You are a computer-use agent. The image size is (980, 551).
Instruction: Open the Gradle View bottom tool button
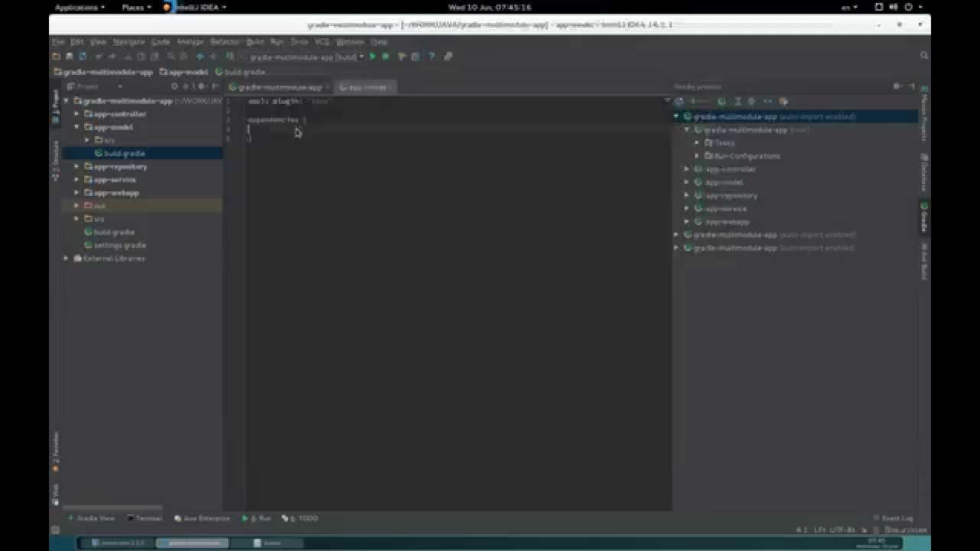tap(91, 518)
